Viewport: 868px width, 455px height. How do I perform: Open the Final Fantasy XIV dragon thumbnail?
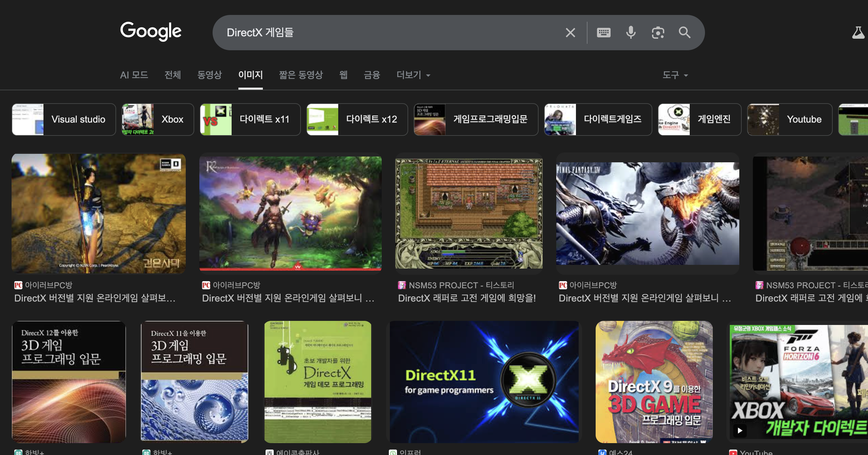648,214
